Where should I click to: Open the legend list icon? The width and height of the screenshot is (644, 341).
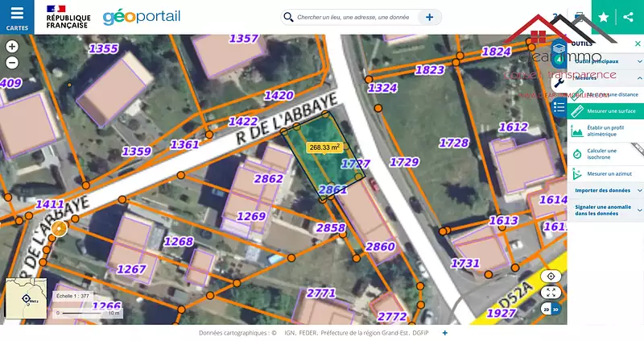point(559,106)
